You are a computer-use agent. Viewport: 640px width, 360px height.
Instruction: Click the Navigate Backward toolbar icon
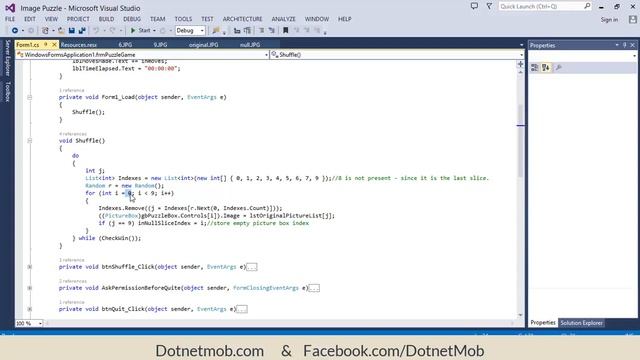pos(15,31)
